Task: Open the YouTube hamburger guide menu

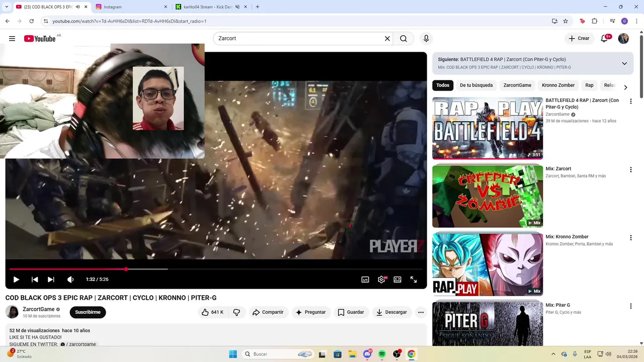Action: click(x=12, y=39)
